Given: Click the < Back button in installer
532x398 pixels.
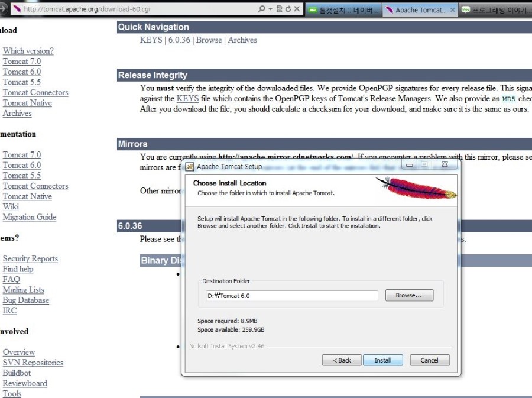Looking at the screenshot, I should (342, 360).
